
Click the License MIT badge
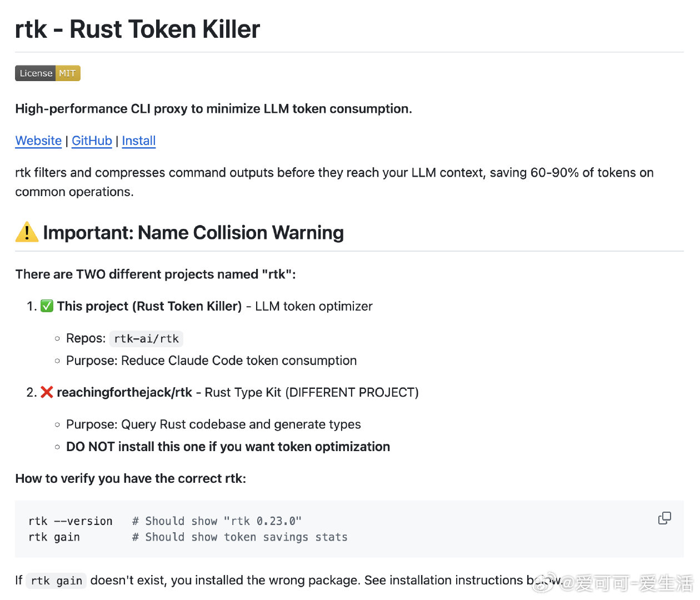point(48,73)
